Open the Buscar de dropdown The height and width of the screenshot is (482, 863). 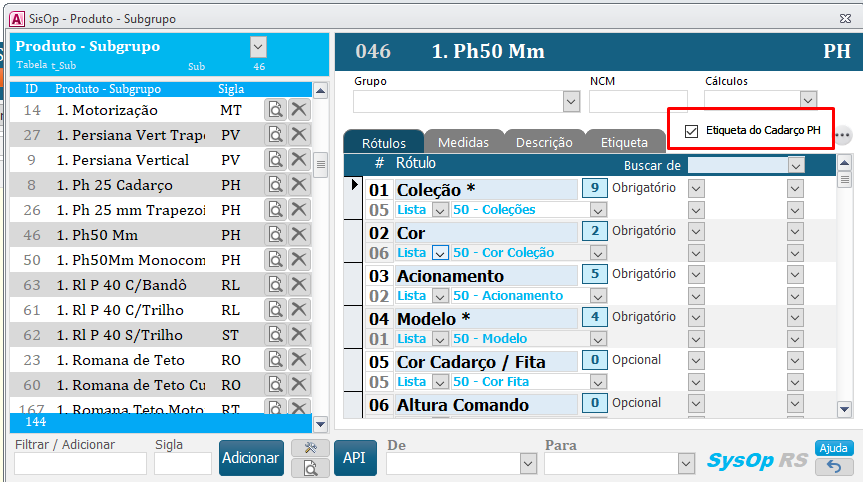(x=796, y=165)
